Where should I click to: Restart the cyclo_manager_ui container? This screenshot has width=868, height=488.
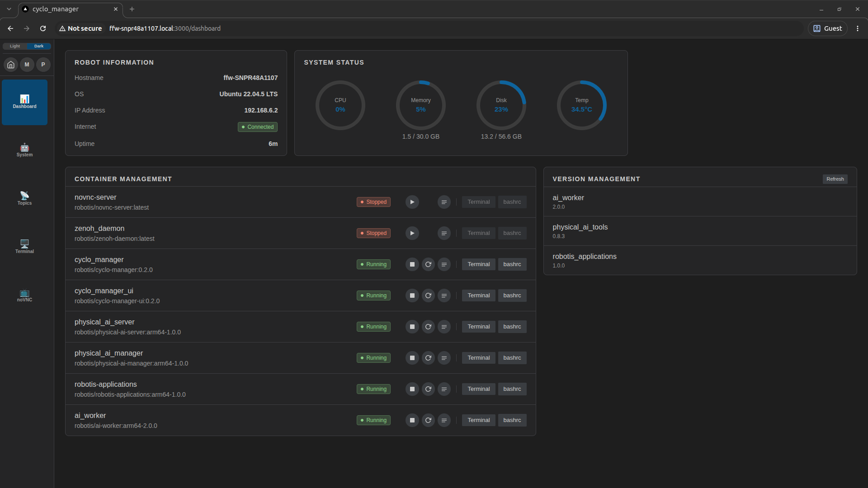point(428,296)
